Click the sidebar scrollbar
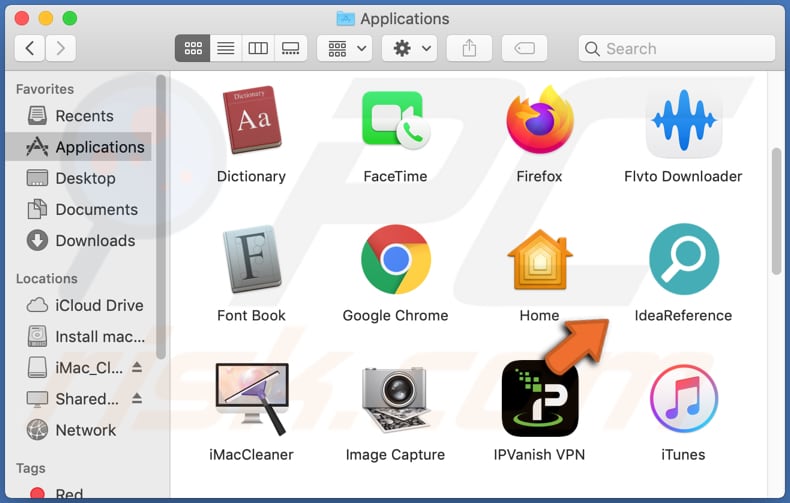The image size is (790, 503). point(161,217)
